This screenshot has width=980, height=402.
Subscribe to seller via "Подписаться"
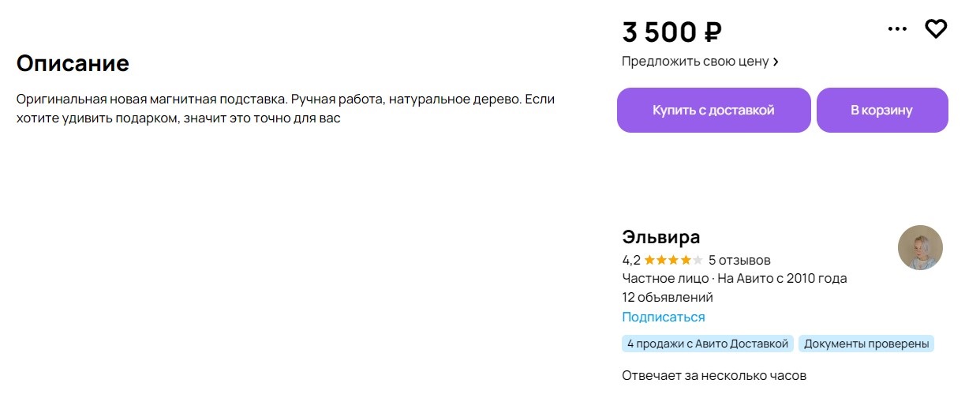tap(663, 317)
